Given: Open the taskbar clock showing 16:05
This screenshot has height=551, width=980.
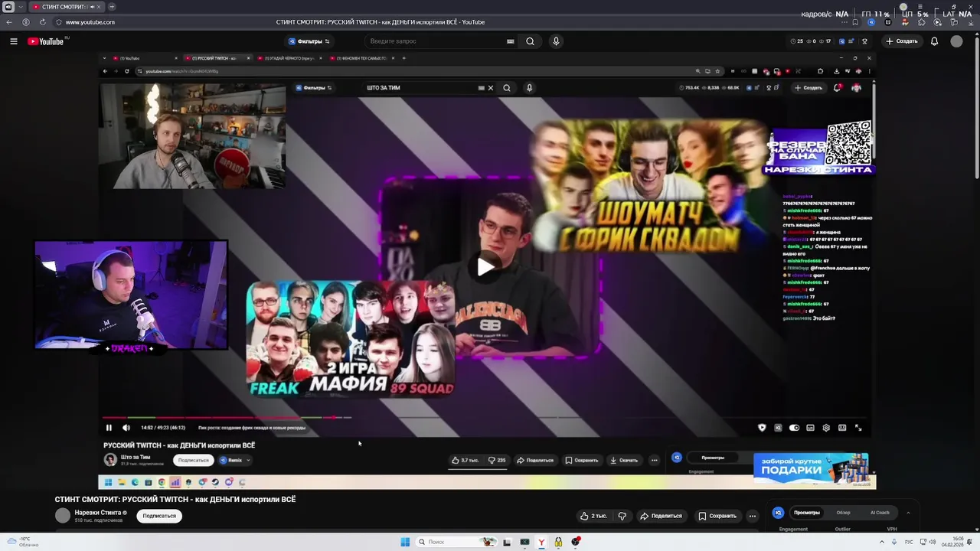Looking at the screenshot, I should pyautogui.click(x=952, y=542).
